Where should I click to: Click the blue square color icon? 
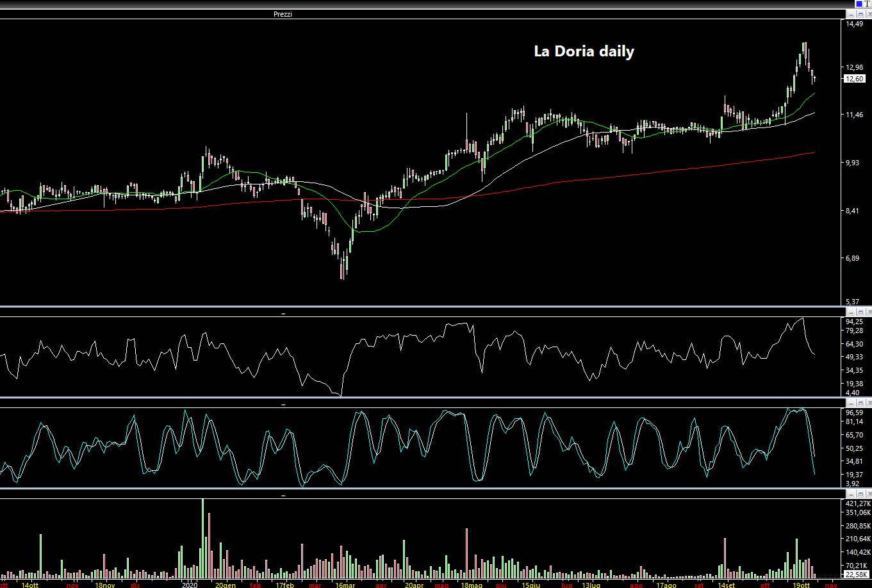[859, 4]
